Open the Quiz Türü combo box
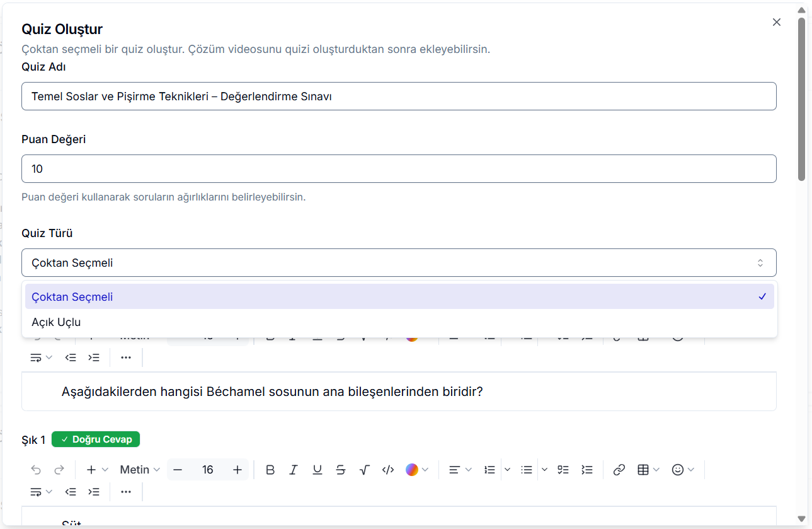Viewport: 812px width, 529px height. 399,263
